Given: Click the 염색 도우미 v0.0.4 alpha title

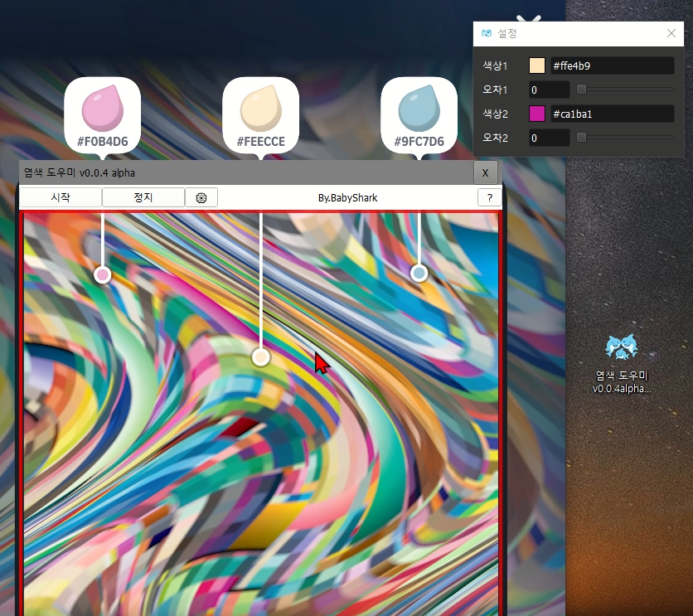Looking at the screenshot, I should 80,172.
